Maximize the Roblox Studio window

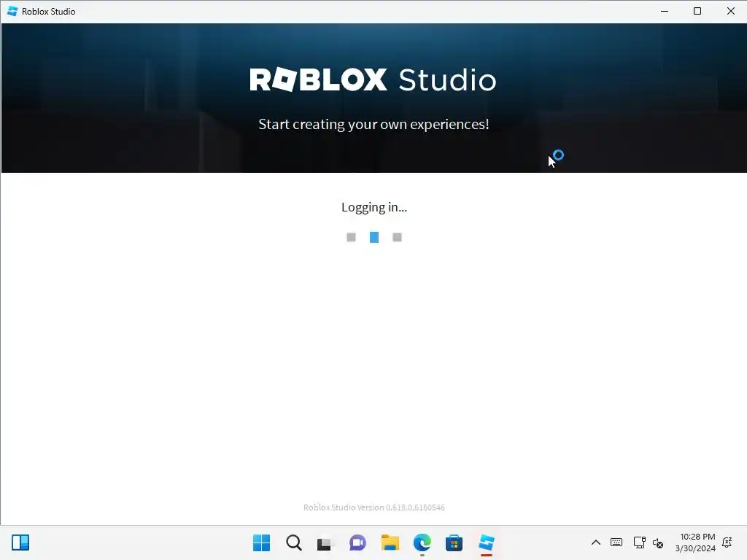pos(697,11)
